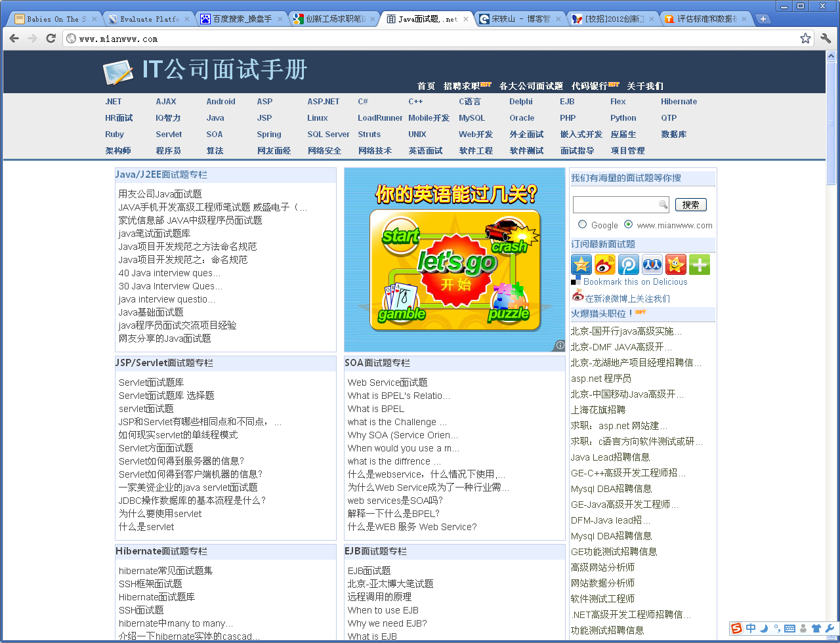840x643 pixels.
Task: Select the Google search radio button
Action: point(583,224)
